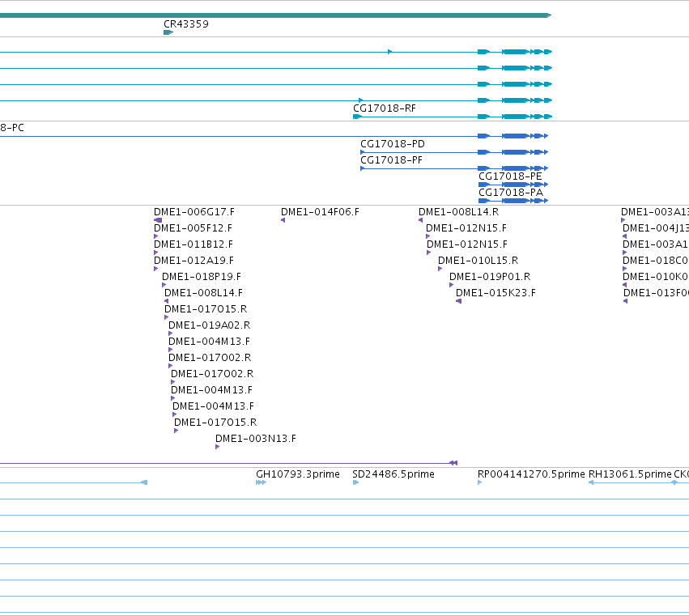Click the DME1-014F06.F feature label
The width and height of the screenshot is (689, 616).
tap(320, 212)
